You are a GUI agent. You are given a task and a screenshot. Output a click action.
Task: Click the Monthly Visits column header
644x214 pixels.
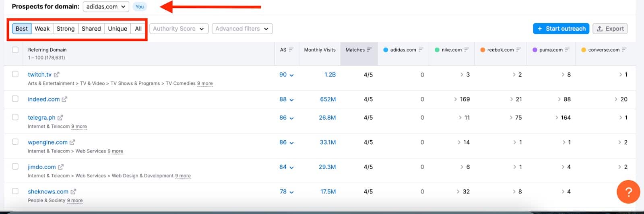pos(320,50)
